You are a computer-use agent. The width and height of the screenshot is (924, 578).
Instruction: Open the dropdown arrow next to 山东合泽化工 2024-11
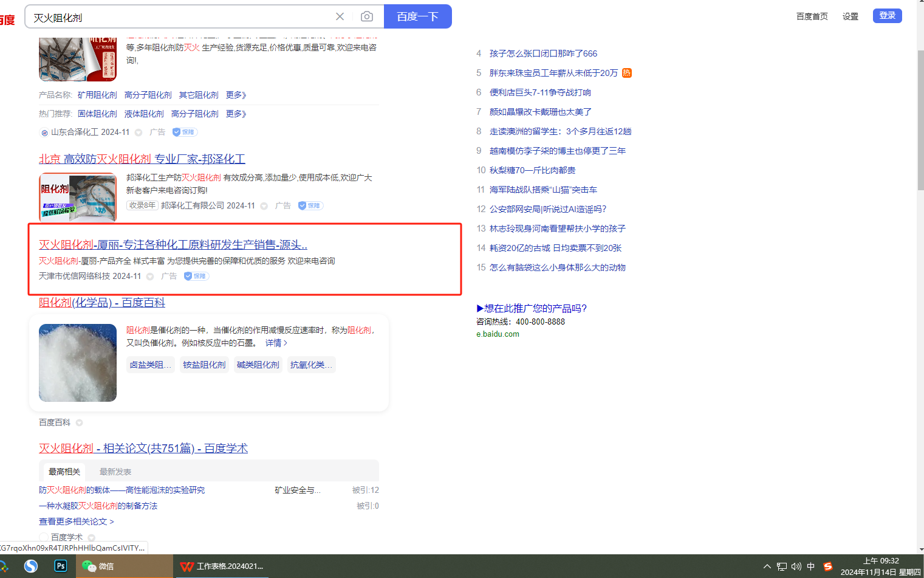click(x=139, y=132)
